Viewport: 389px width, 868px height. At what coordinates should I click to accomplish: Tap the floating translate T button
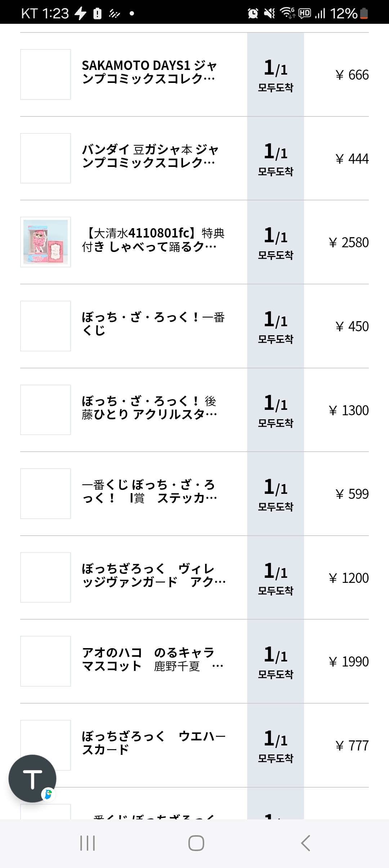point(32,778)
